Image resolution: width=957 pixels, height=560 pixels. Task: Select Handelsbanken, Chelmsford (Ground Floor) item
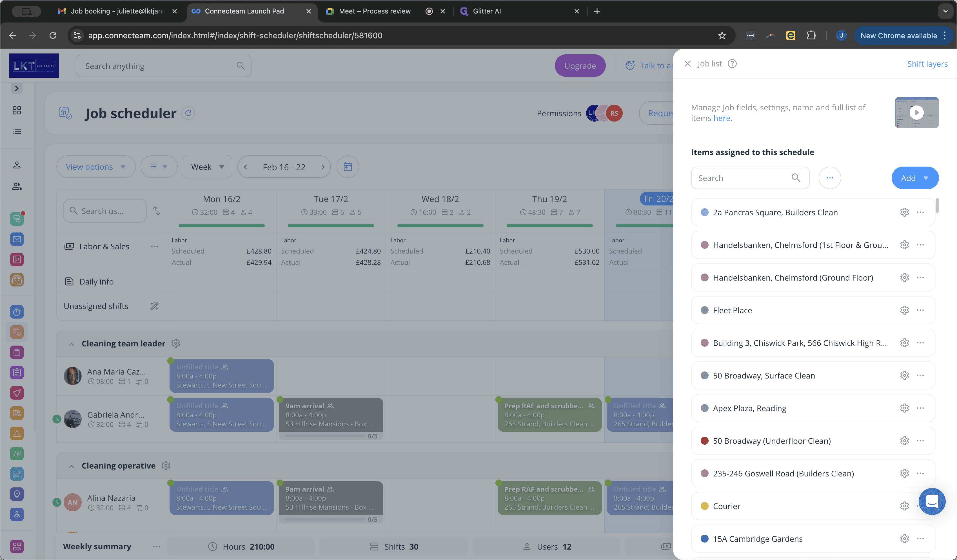tap(813, 278)
